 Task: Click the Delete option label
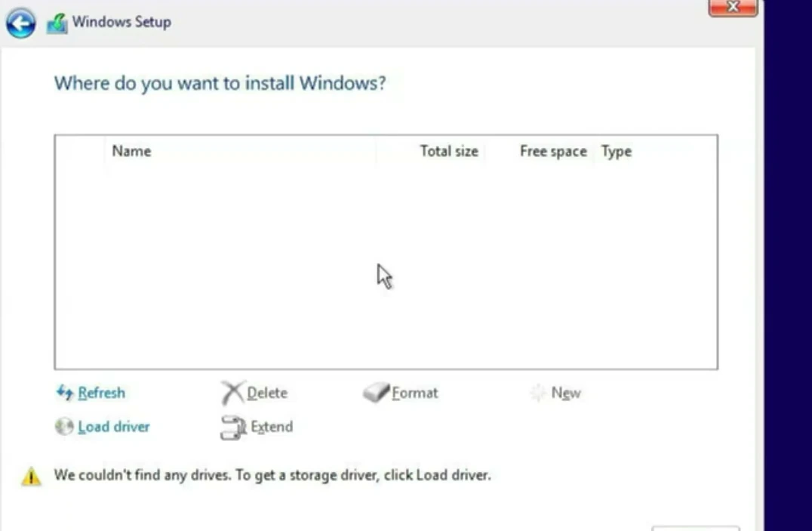click(x=267, y=393)
